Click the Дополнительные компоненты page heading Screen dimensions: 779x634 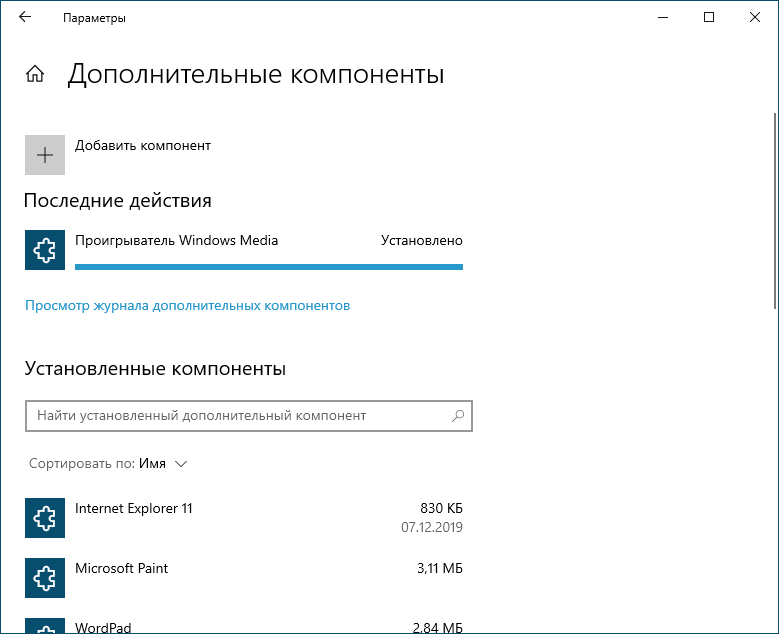coord(255,75)
